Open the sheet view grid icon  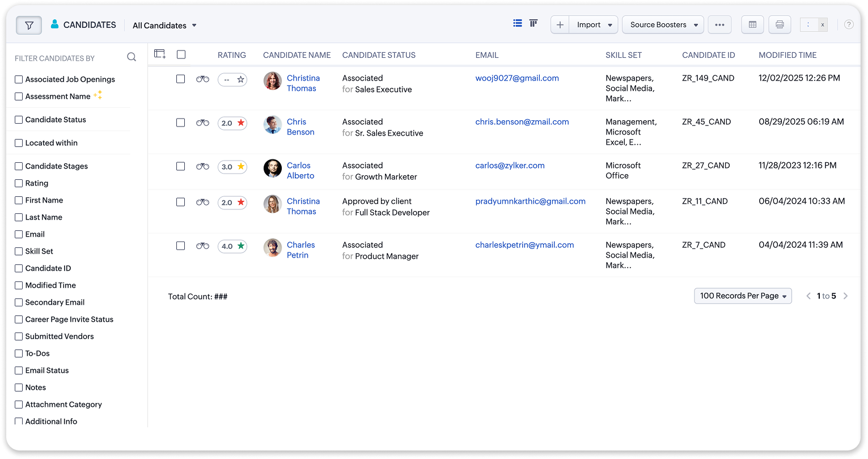click(x=752, y=25)
